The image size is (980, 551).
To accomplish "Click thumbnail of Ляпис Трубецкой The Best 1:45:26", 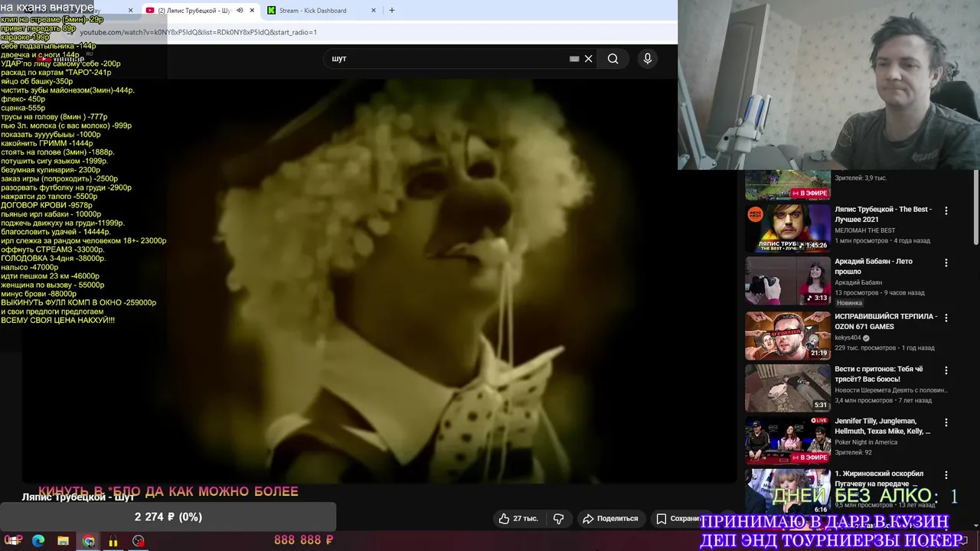I will (788, 228).
